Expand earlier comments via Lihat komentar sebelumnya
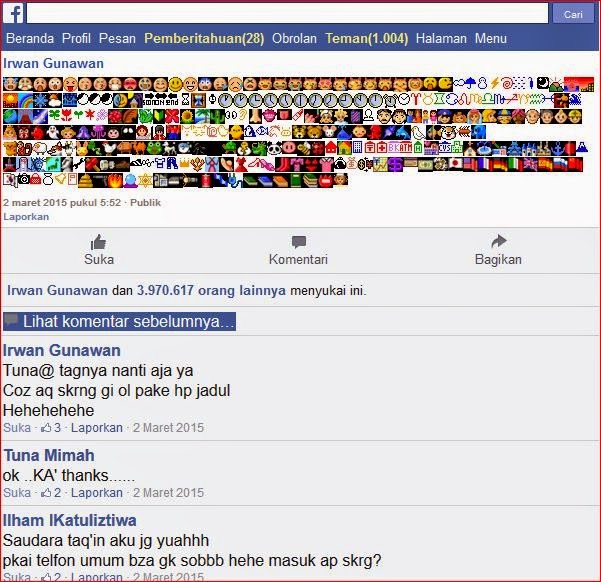Image resolution: width=601 pixels, height=582 pixels. click(119, 321)
